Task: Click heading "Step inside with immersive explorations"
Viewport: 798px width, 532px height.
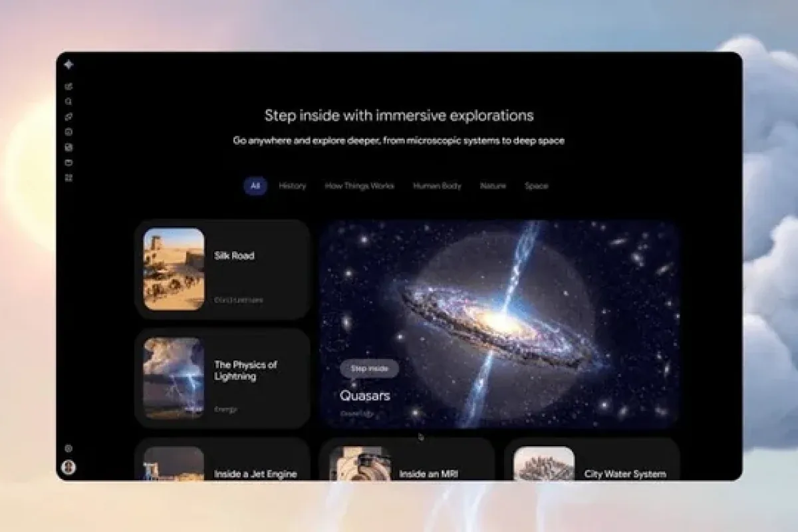Action: coord(399,115)
